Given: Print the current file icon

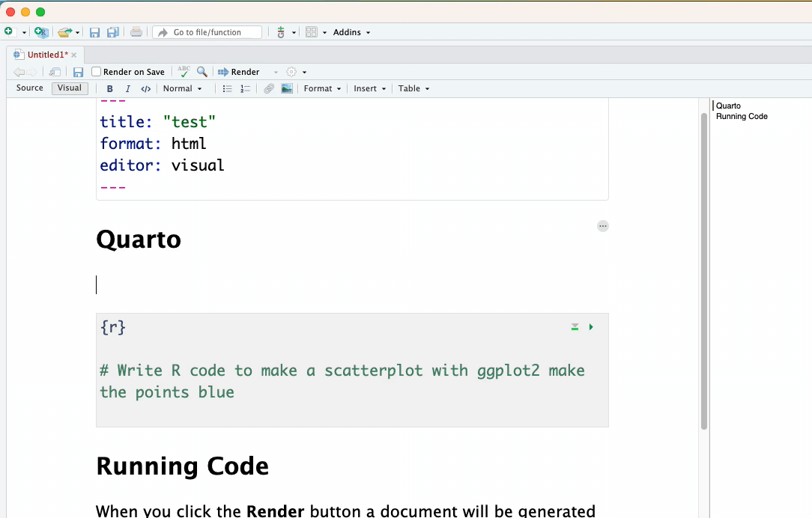Looking at the screenshot, I should tap(136, 32).
